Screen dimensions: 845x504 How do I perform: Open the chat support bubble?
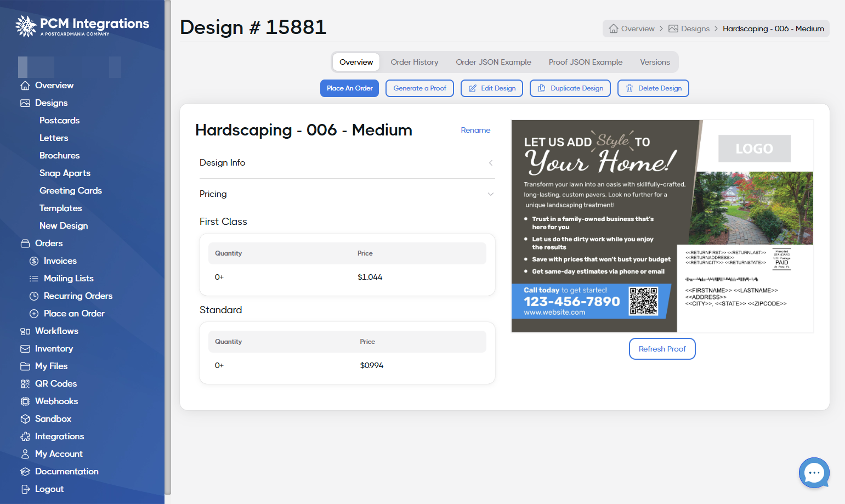[x=814, y=473]
